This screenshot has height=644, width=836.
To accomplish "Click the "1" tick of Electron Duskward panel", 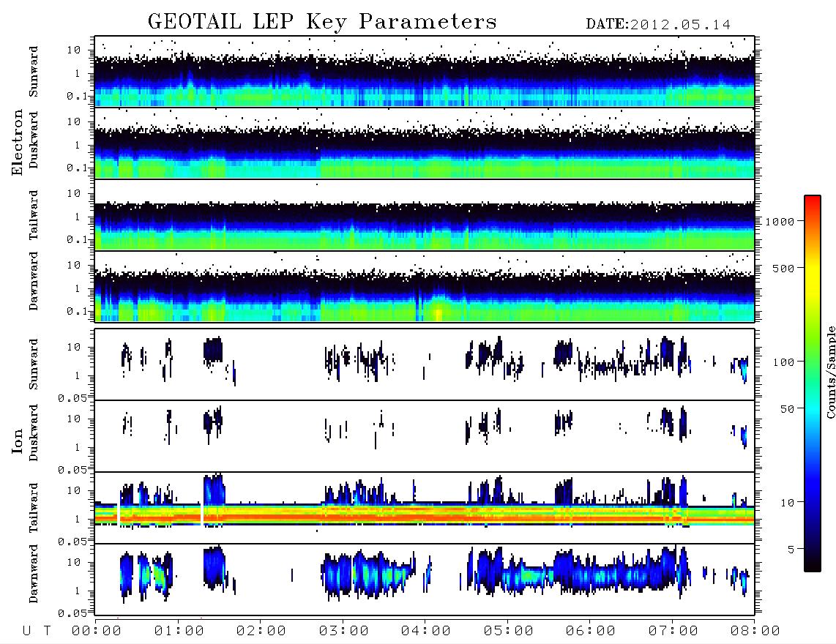I will click(77, 145).
